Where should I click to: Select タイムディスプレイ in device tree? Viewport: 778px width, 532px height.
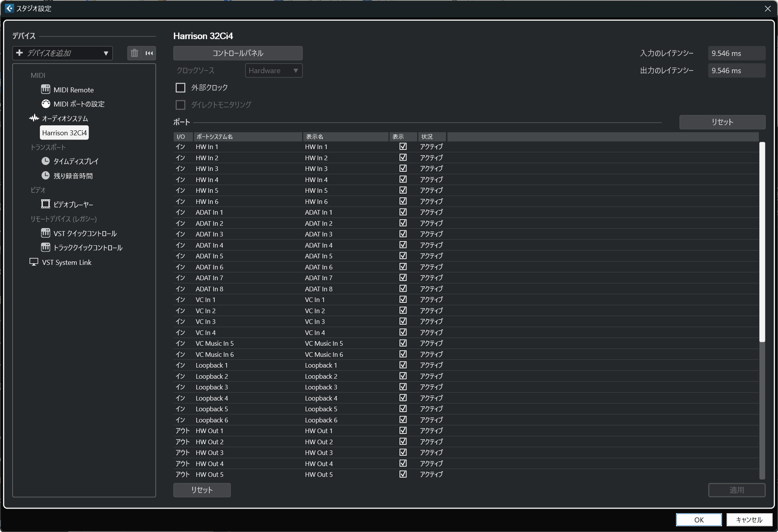click(76, 161)
